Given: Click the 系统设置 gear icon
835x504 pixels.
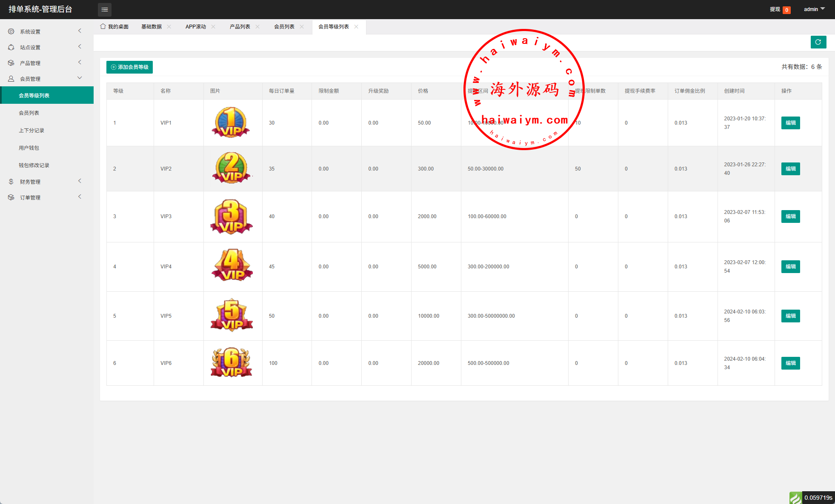Looking at the screenshot, I should click(x=11, y=31).
